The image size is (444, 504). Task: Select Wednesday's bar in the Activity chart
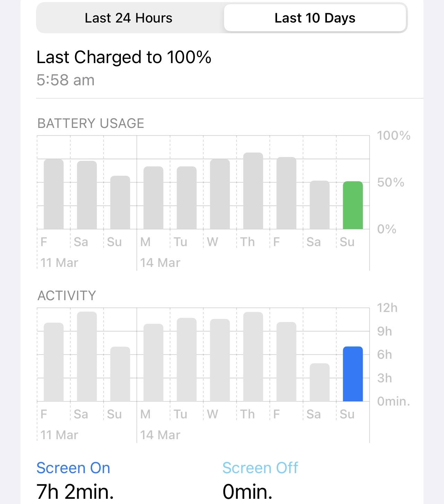coord(220,360)
